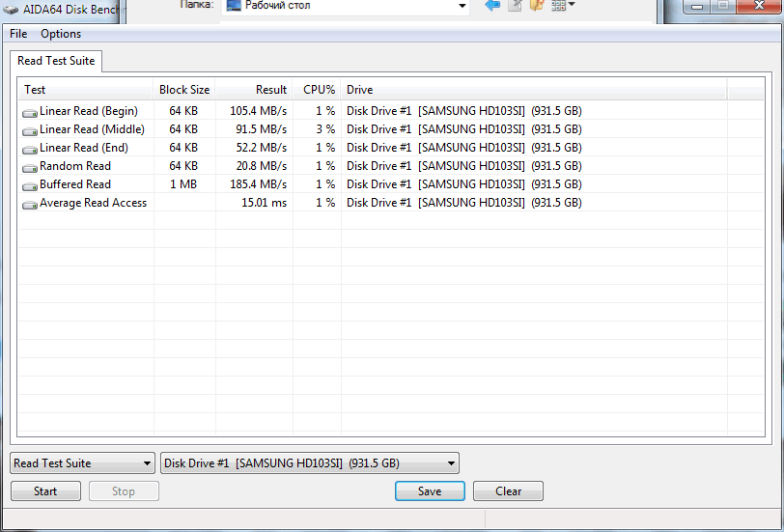Select the Average Read Access row label
This screenshot has width=784, height=532.
(93, 203)
